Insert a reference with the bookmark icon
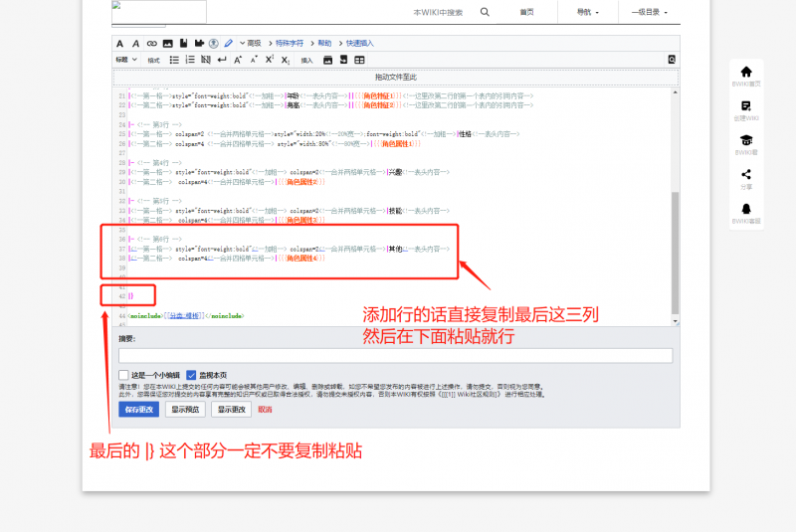 (x=183, y=43)
